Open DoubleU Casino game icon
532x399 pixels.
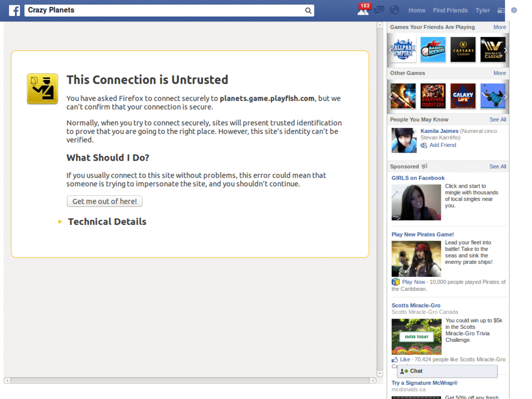tap(493, 50)
